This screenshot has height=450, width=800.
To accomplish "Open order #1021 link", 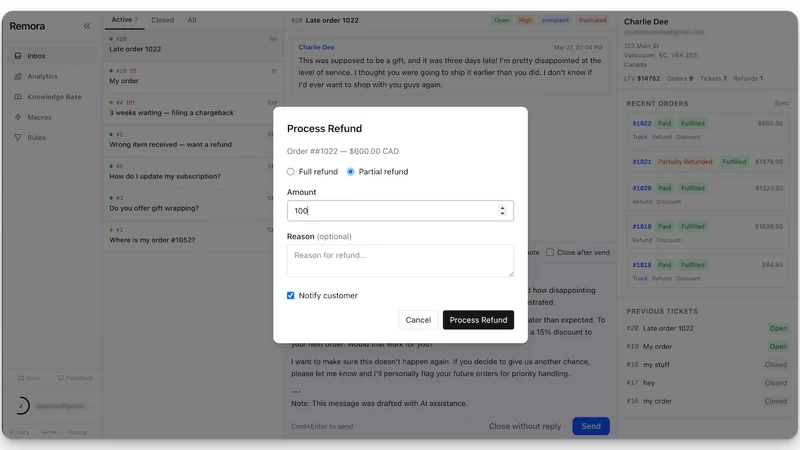I will click(x=642, y=162).
